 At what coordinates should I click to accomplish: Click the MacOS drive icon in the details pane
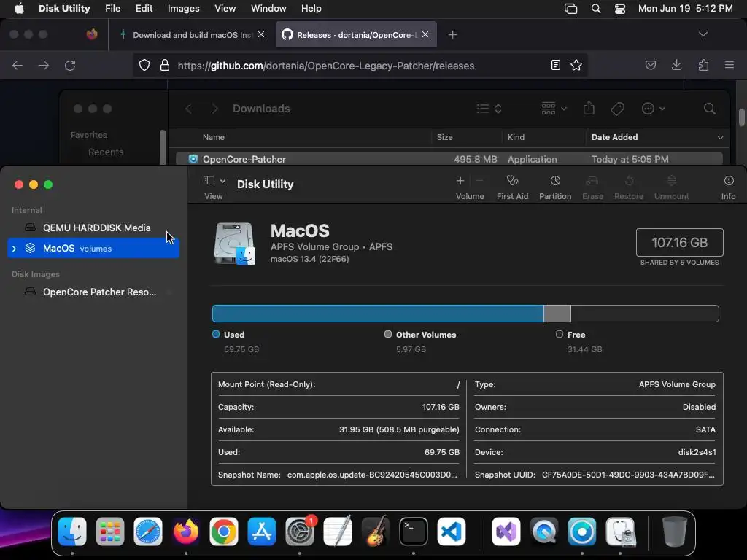(x=234, y=244)
